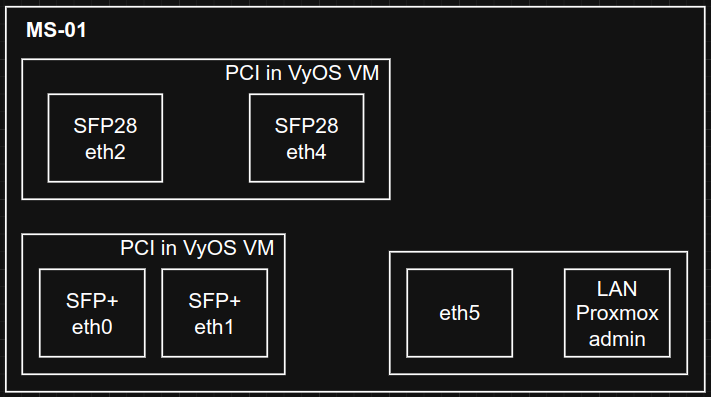
Task: Select the MS-01 title label
Action: point(56,30)
